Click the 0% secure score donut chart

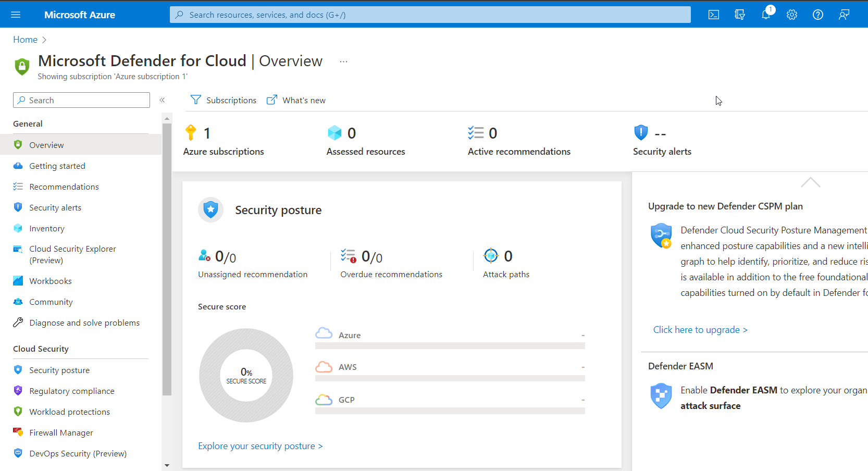(x=246, y=375)
